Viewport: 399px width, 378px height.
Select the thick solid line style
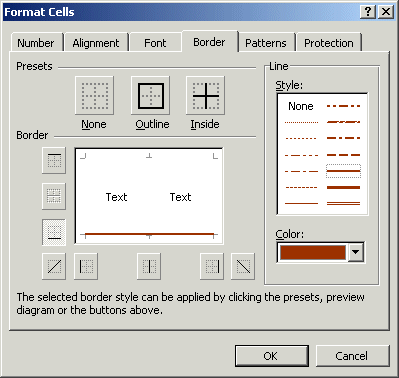(343, 187)
